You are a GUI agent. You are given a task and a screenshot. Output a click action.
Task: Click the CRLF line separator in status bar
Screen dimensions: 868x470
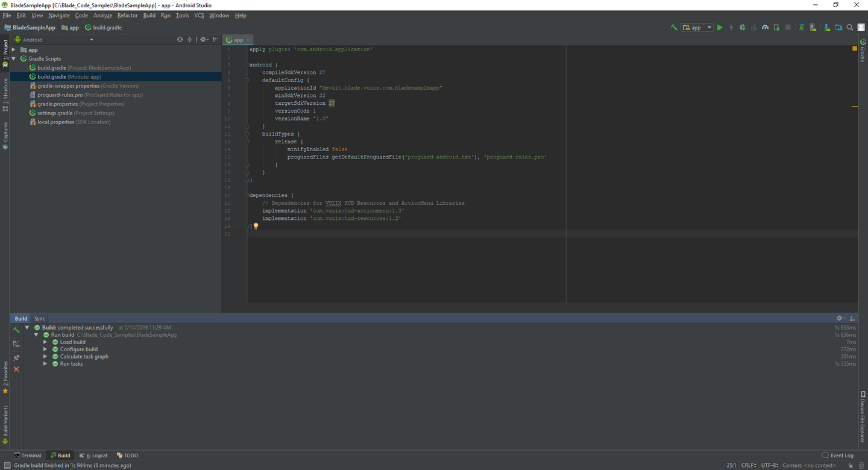coord(749,465)
